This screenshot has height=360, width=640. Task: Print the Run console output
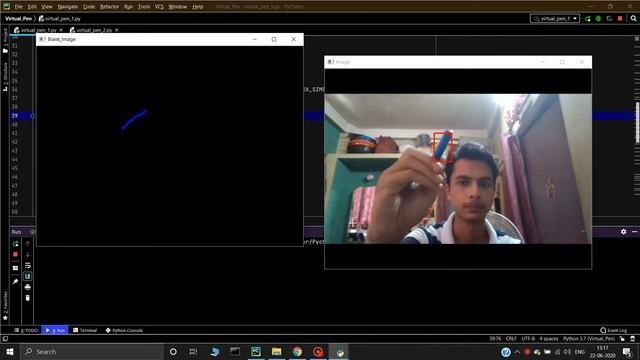coord(27,287)
